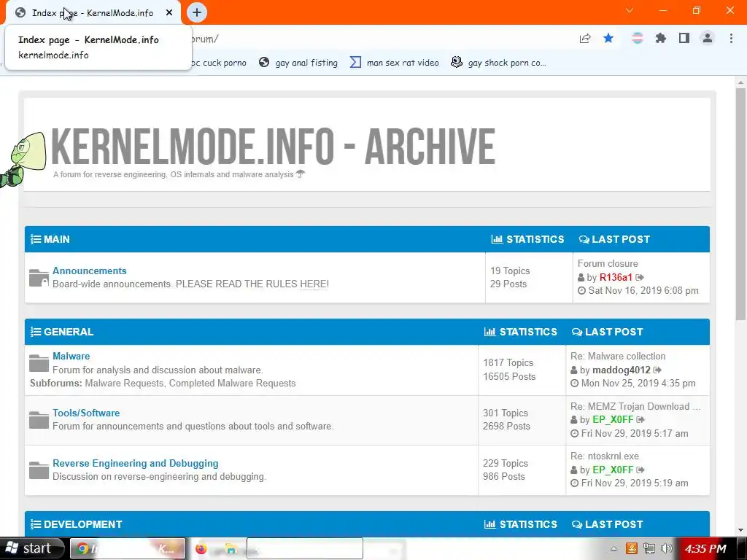
Task: Jump to latest post icon beside maddog4012
Action: pos(657,370)
